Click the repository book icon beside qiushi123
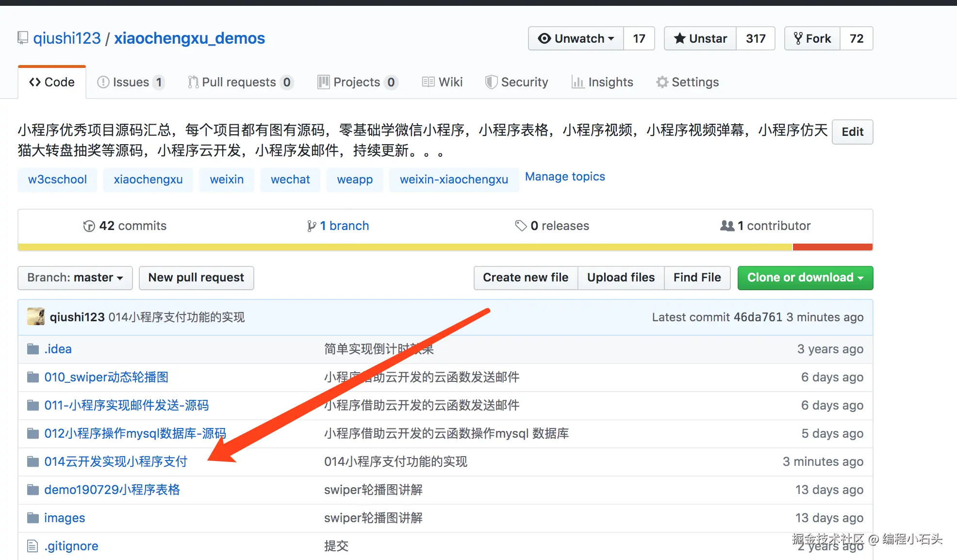This screenshot has height=560, width=957. click(22, 38)
